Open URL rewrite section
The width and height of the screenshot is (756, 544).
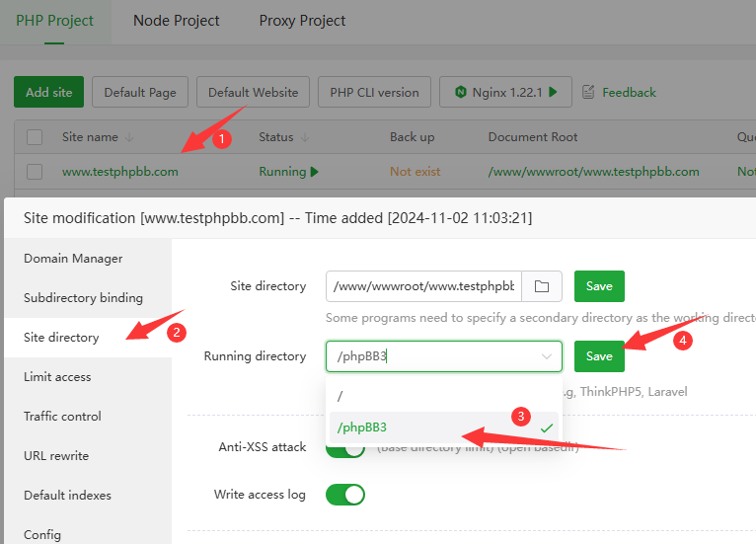pos(88,456)
